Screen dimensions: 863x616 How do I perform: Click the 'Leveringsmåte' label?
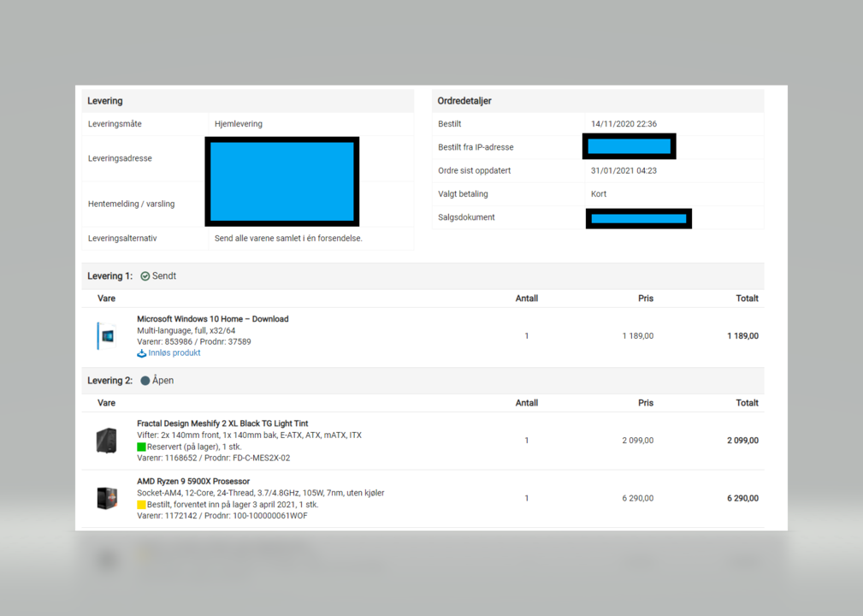click(x=115, y=124)
